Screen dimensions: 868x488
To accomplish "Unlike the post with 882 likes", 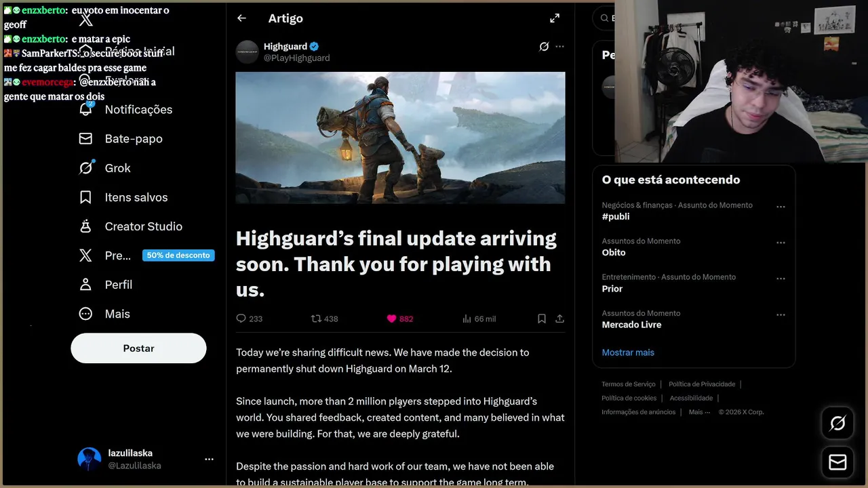I will [x=399, y=319].
